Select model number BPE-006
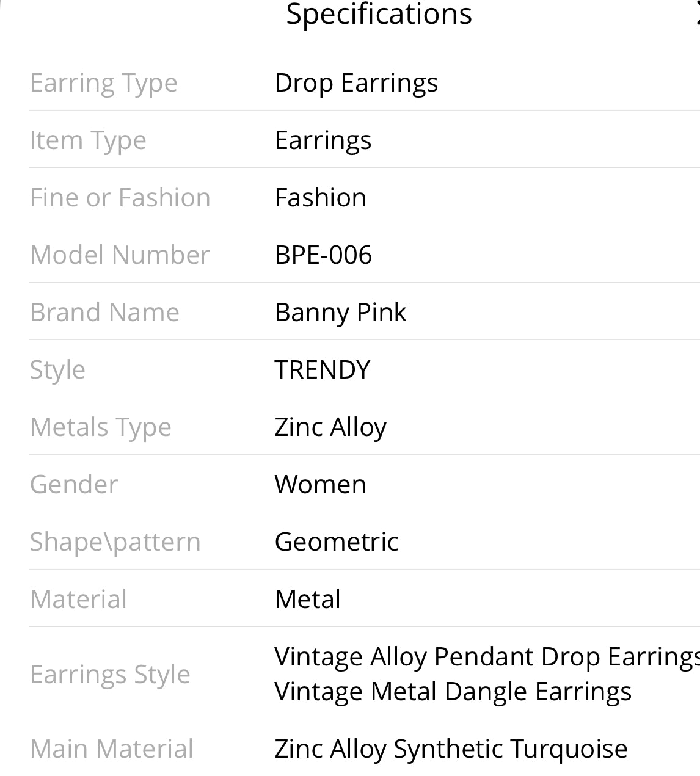The image size is (700, 776). coord(323,255)
